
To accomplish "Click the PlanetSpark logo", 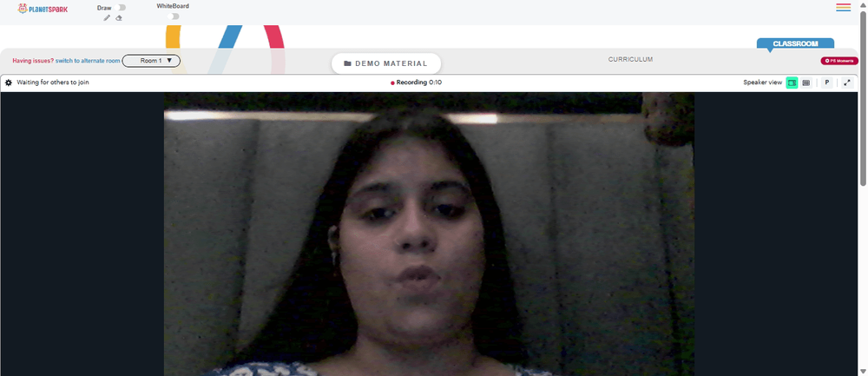I will point(43,9).
